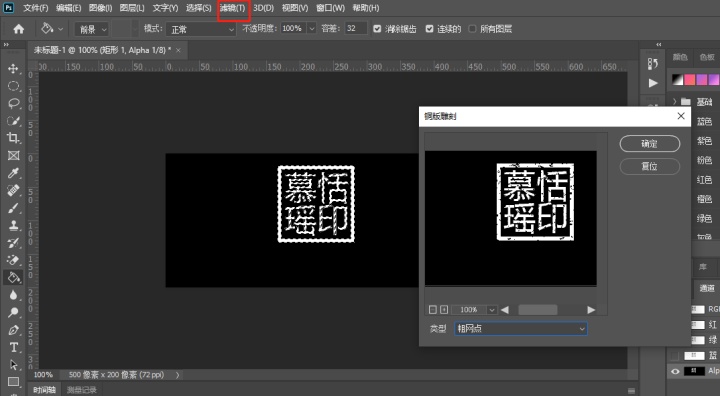Zoom out the Mezzotint preview with minus icon

click(433, 310)
